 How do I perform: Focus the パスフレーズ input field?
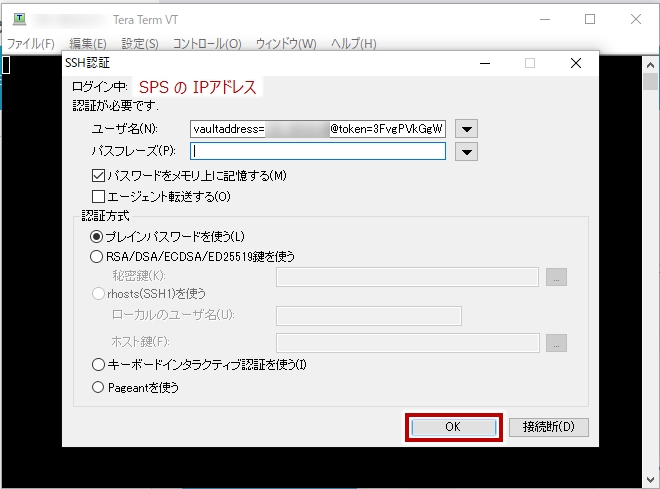pos(318,151)
